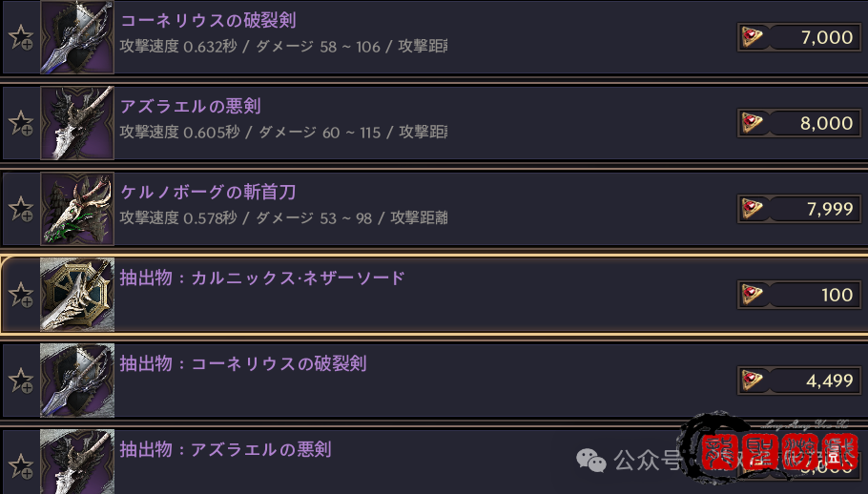Star the 8,000 アズラエルの悪剣 listing
The height and width of the screenshot is (494, 868).
pos(20,123)
